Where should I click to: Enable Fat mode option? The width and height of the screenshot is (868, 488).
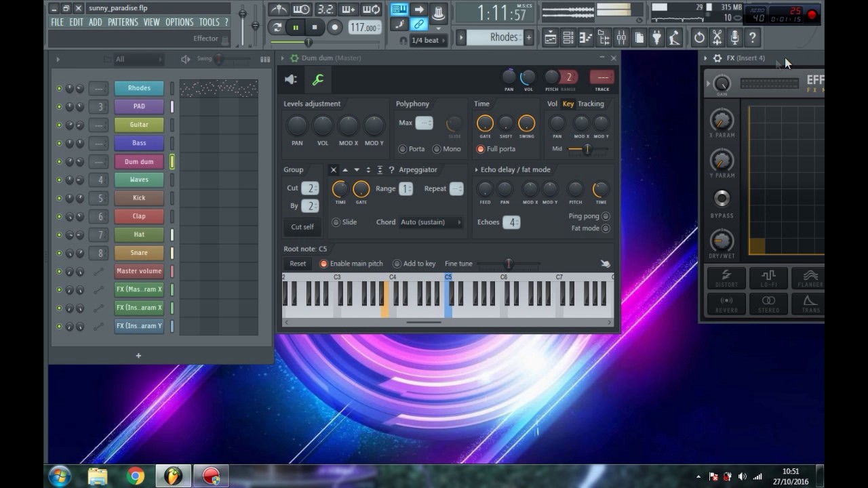pos(606,228)
